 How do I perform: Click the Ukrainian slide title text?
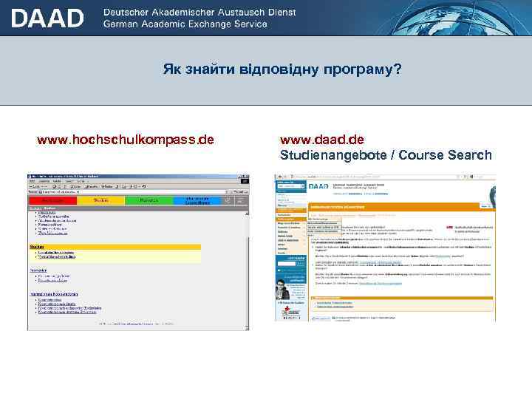pos(282,69)
